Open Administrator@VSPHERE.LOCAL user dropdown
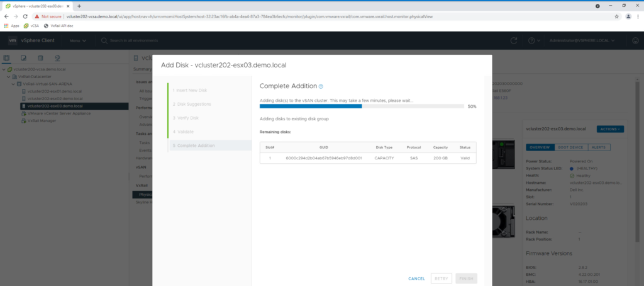644x286 pixels. coord(582,40)
